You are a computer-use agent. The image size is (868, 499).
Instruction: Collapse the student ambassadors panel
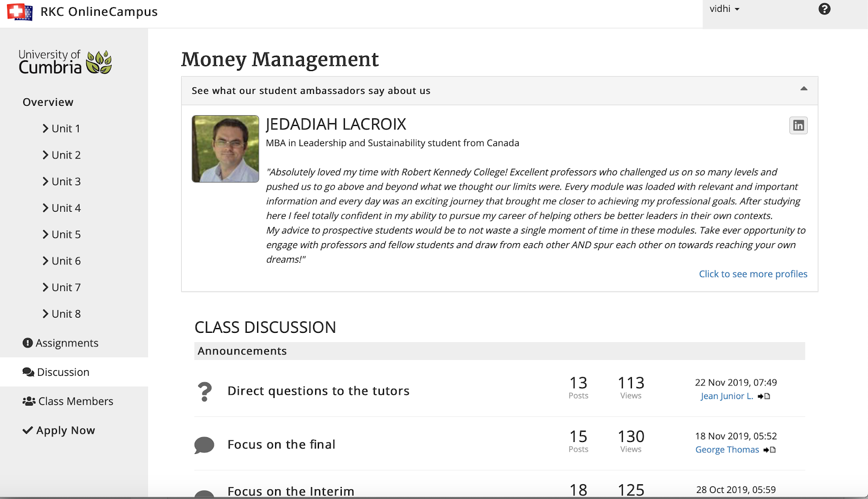(803, 89)
